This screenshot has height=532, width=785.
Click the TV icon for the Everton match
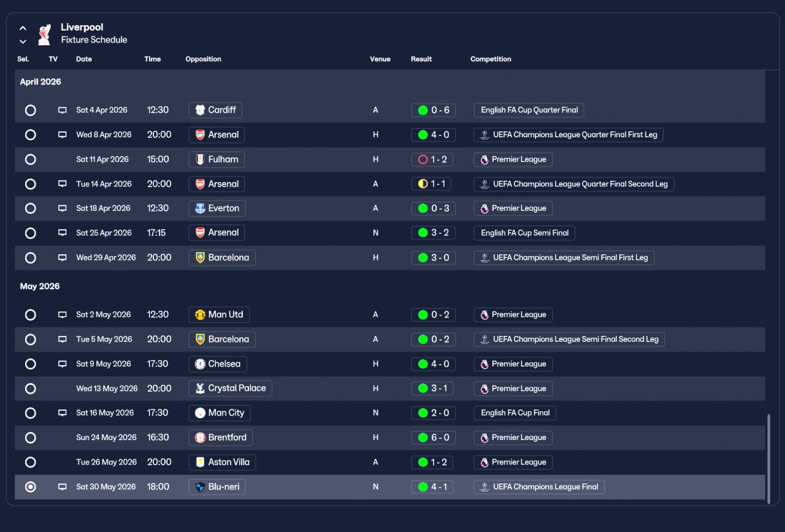(x=62, y=208)
